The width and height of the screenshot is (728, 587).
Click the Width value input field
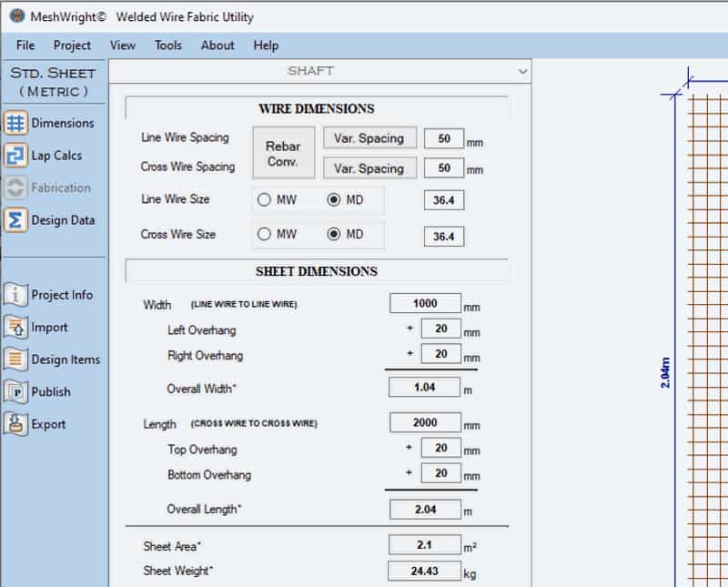click(425, 304)
